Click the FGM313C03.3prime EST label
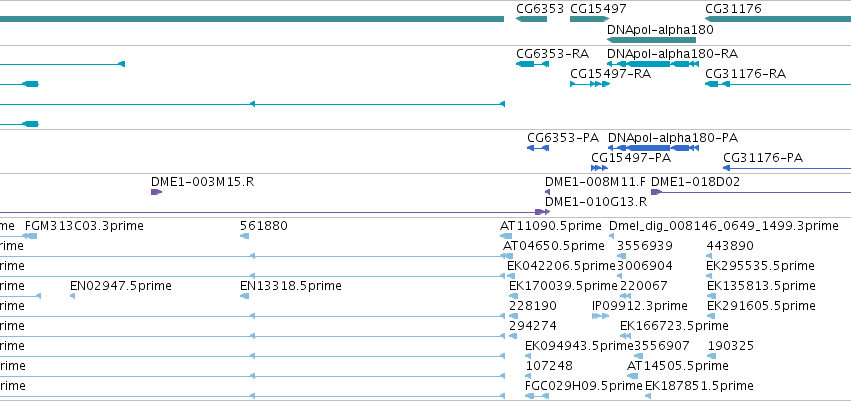Viewport: 851px width, 401px height. point(84,226)
